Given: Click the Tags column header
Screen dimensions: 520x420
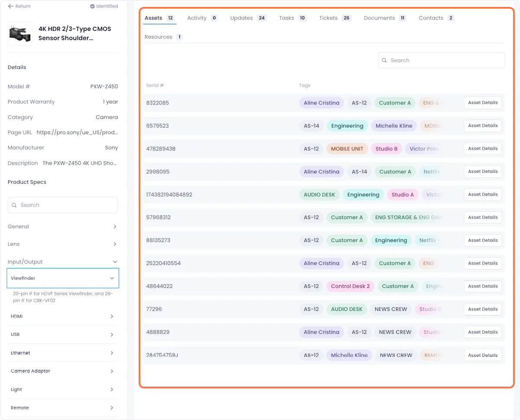Looking at the screenshot, I should pyautogui.click(x=305, y=86).
